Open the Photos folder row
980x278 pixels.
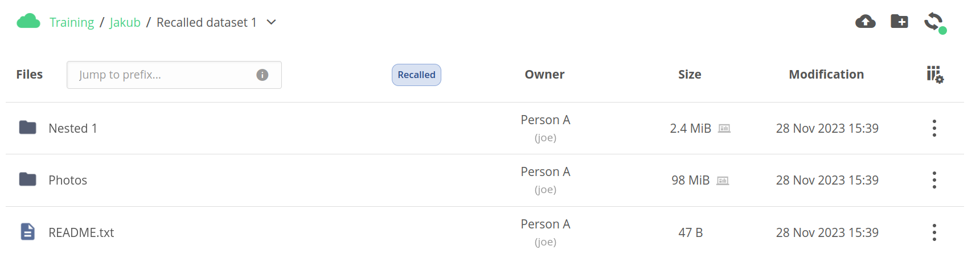(x=485, y=180)
